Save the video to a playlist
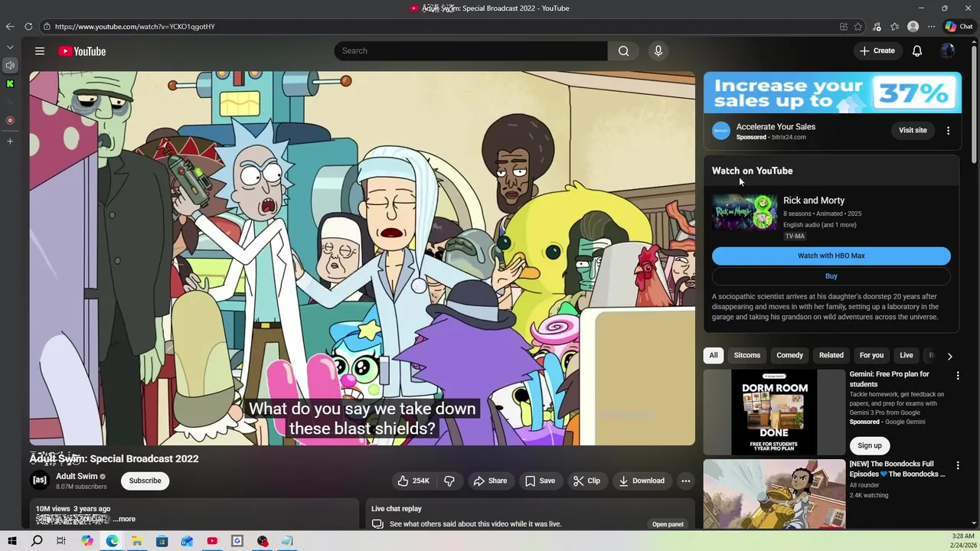 pos(540,481)
